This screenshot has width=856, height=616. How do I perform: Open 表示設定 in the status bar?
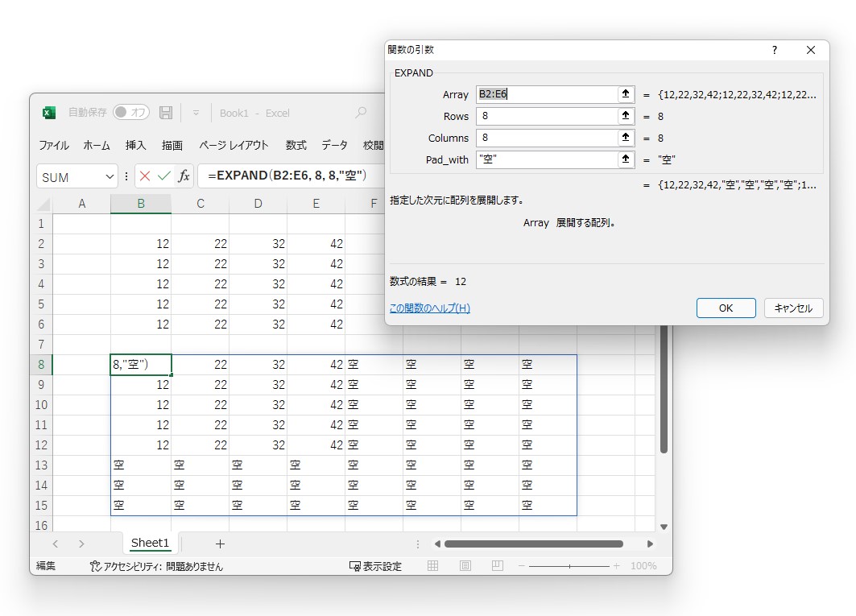tap(375, 566)
